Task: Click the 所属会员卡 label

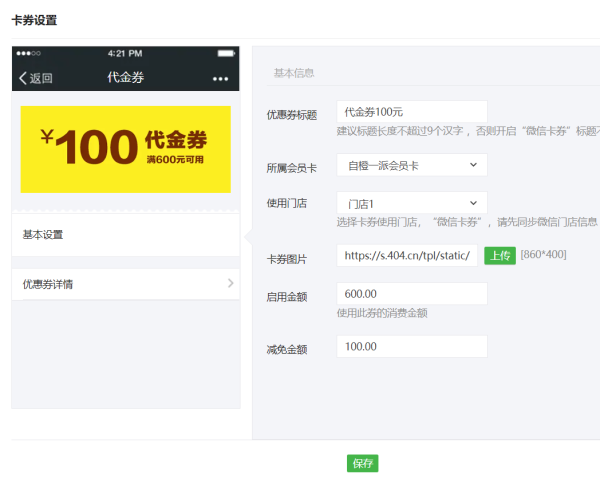Action: coord(292,168)
